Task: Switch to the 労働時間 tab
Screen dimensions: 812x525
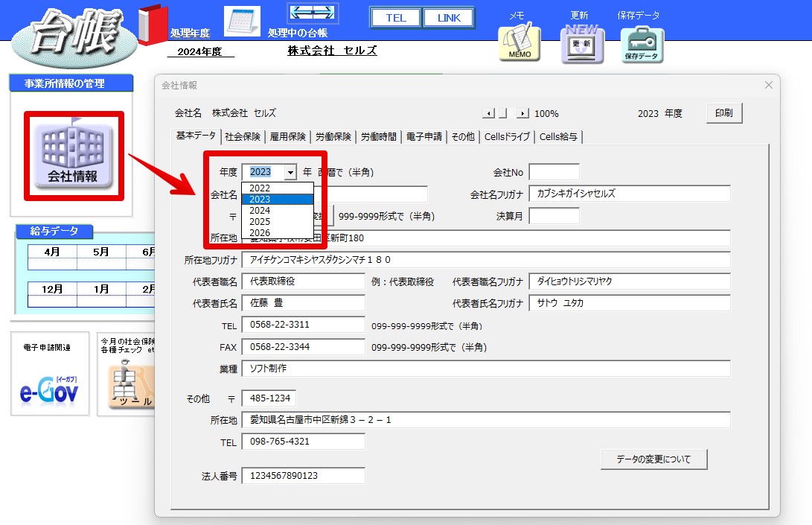Action: 379,137
